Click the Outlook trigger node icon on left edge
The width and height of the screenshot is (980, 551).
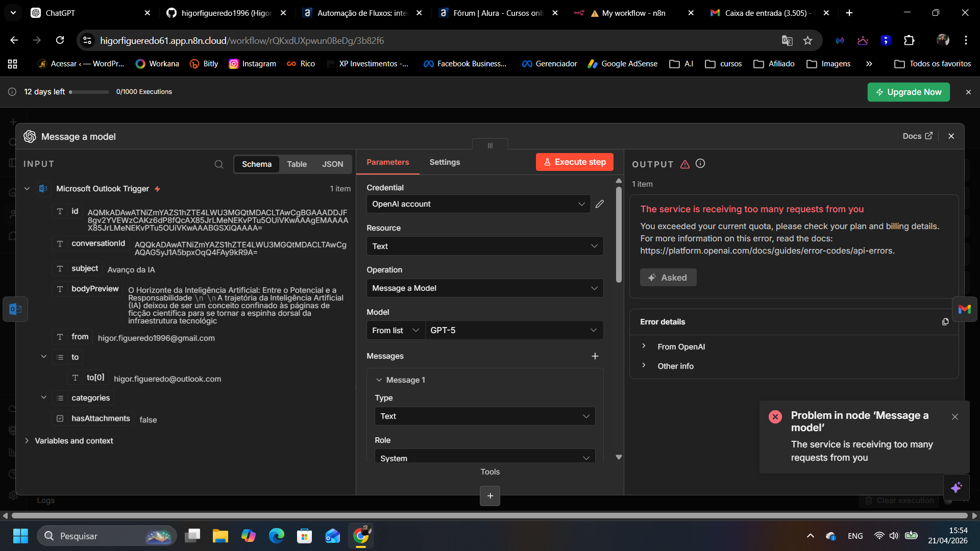click(x=15, y=309)
